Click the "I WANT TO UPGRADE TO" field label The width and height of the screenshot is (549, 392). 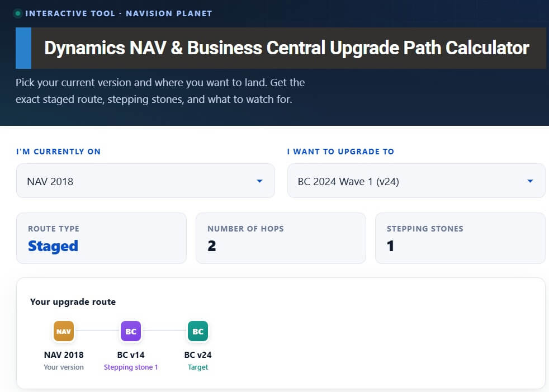pyautogui.click(x=340, y=152)
